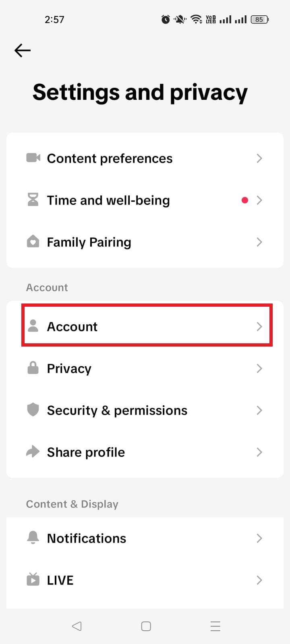Tap the Family Pairing home icon
The height and width of the screenshot is (644, 290).
tap(33, 242)
